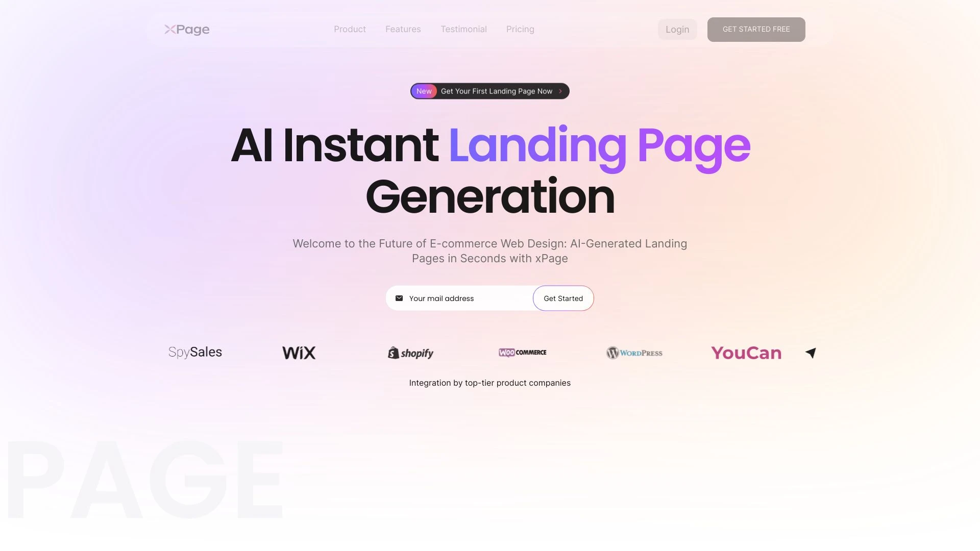Click the Get Started Free button

tap(756, 29)
